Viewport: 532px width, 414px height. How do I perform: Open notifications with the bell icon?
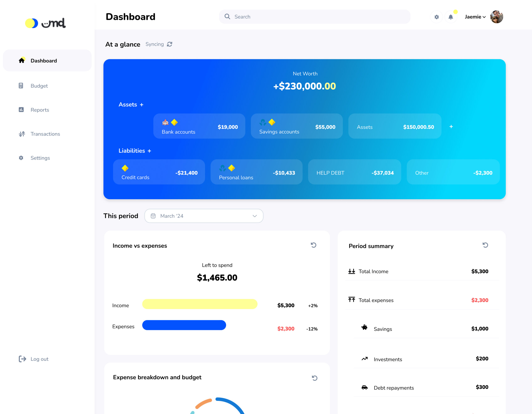coord(451,17)
